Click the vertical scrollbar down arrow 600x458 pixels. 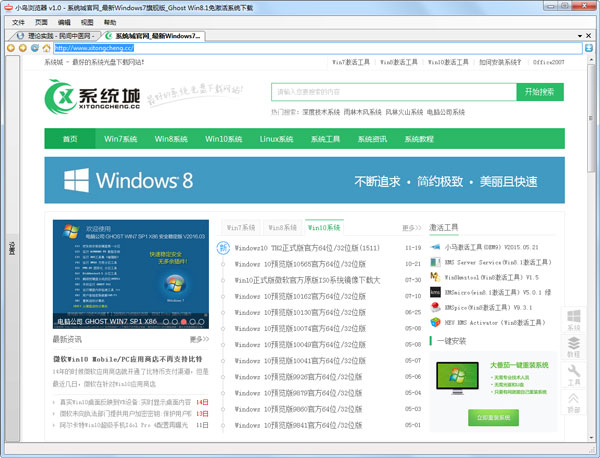(x=591, y=437)
